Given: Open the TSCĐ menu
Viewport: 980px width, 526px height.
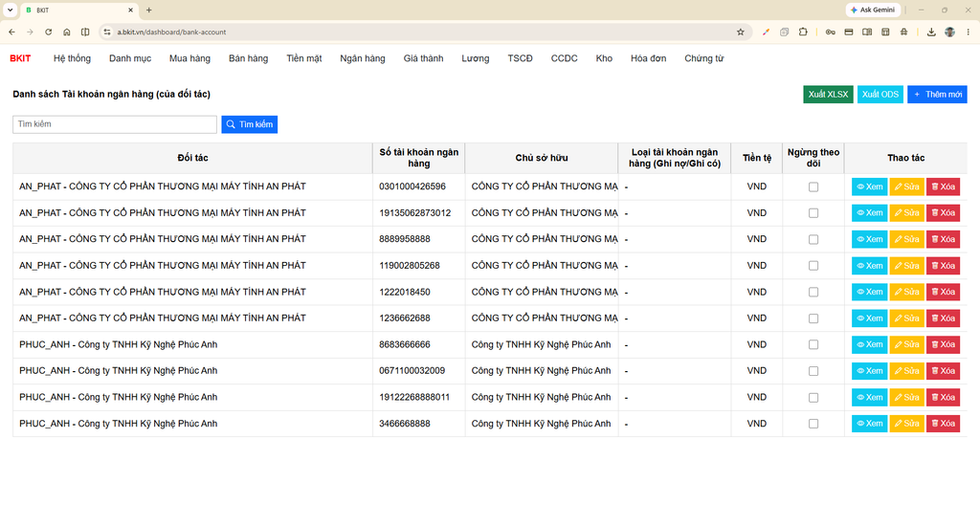Looking at the screenshot, I should (x=520, y=58).
